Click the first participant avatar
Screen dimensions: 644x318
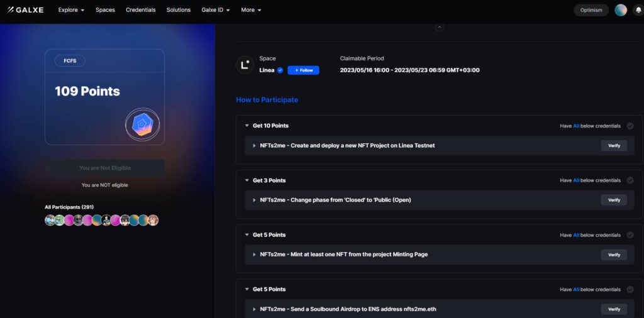[x=50, y=221]
